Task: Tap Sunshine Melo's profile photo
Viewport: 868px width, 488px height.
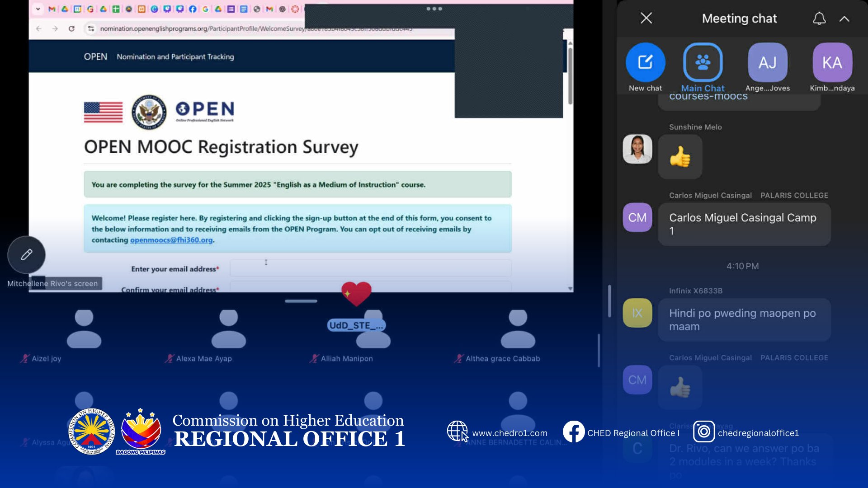Action: tap(637, 149)
